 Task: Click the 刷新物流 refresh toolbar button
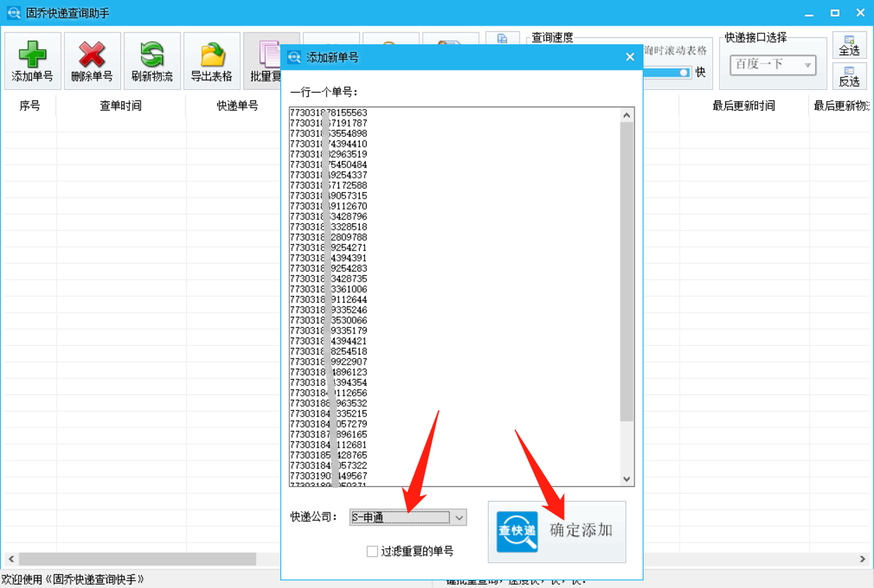click(152, 61)
